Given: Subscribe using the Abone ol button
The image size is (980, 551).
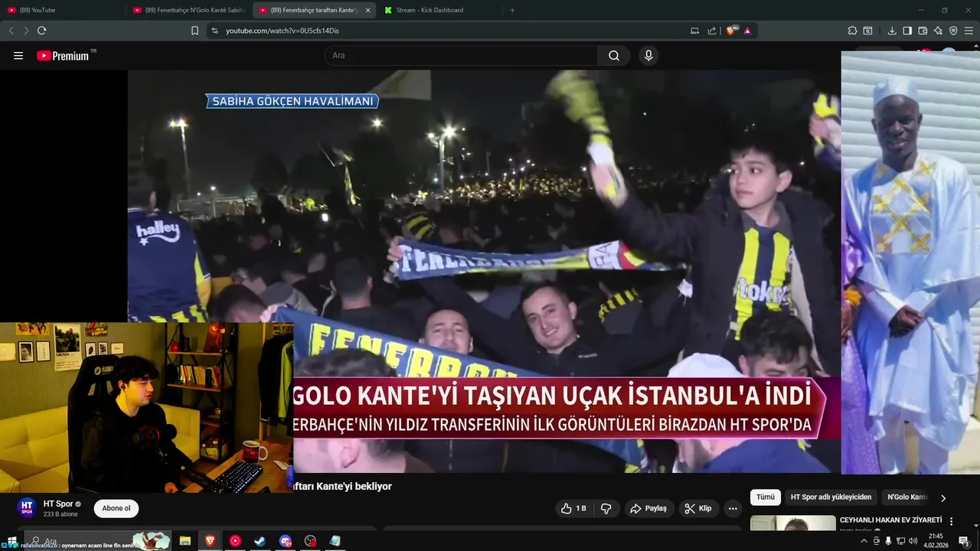Looking at the screenshot, I should [x=116, y=508].
